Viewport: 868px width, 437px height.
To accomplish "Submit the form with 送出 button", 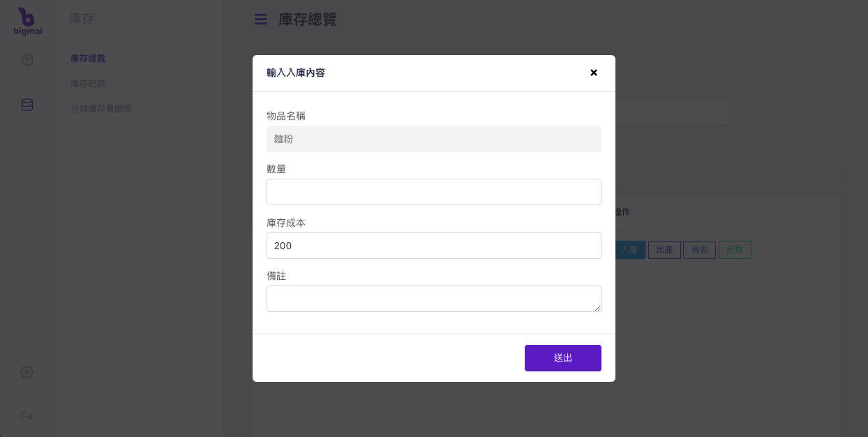I will tap(563, 358).
